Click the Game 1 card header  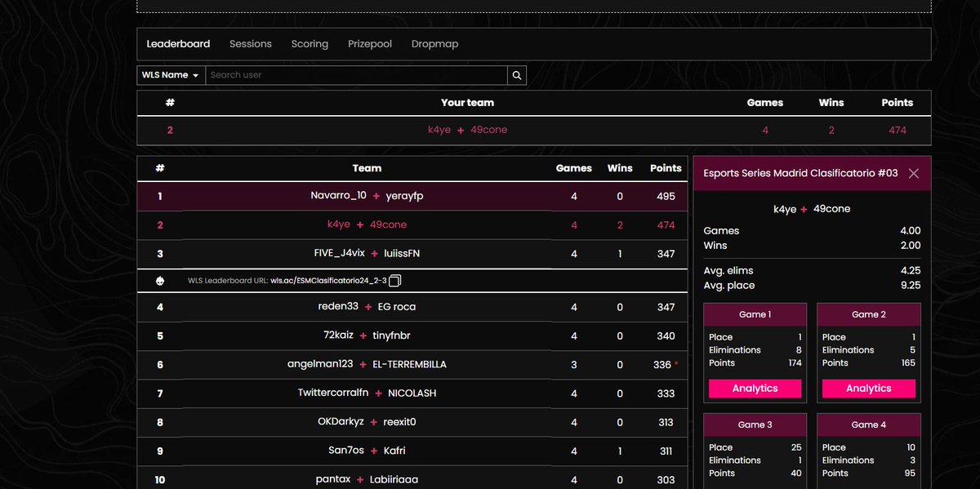(x=755, y=314)
